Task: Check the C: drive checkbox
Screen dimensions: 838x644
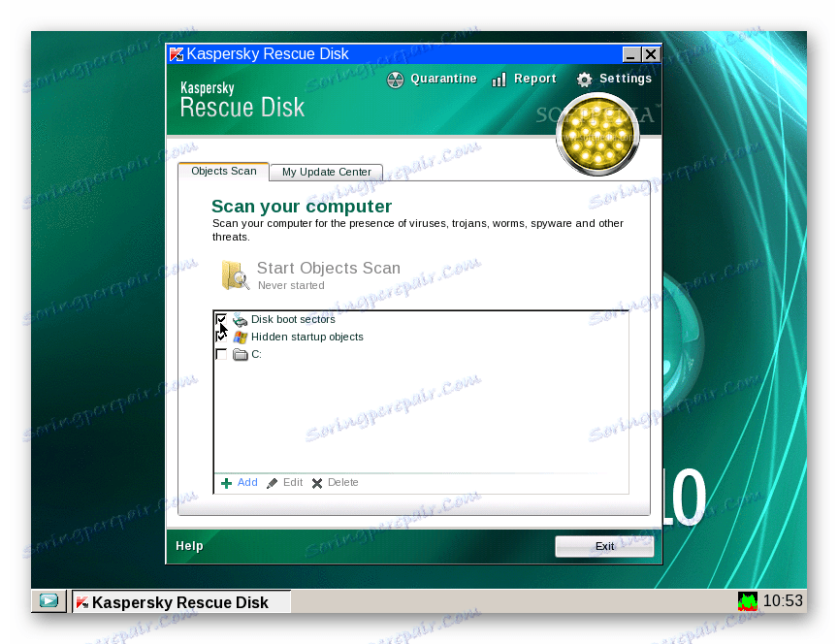Action: (x=221, y=354)
